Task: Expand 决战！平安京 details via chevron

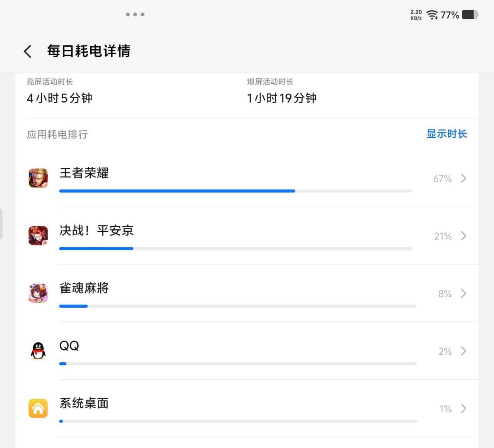Action: point(464,236)
